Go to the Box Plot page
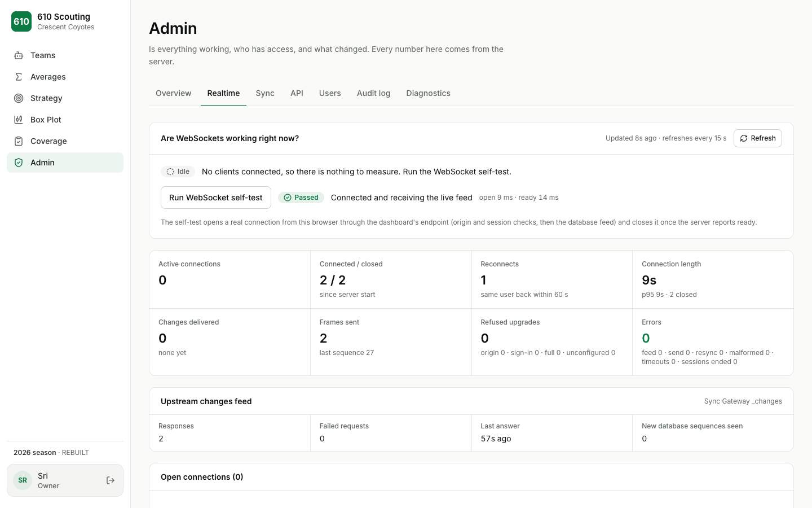 pos(65,120)
